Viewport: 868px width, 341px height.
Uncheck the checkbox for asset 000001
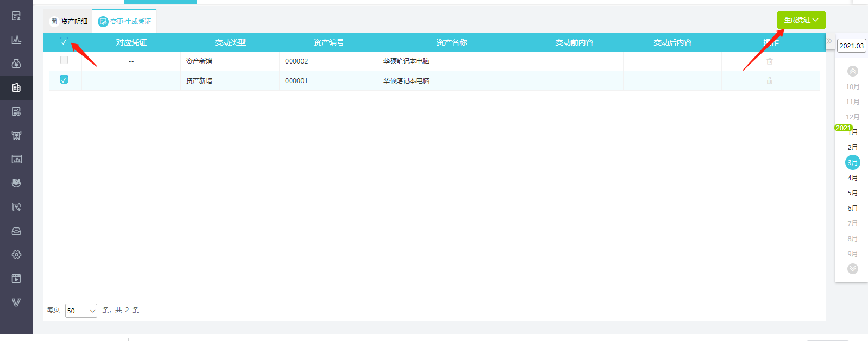point(64,80)
